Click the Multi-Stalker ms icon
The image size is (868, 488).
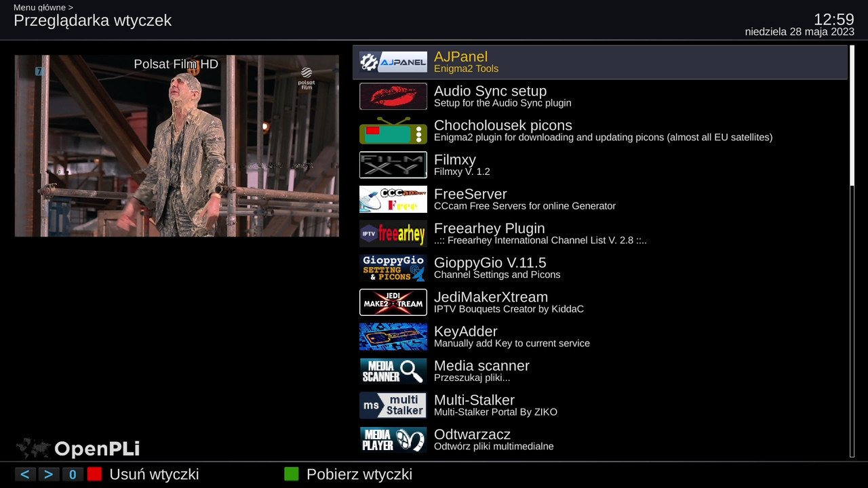click(393, 405)
